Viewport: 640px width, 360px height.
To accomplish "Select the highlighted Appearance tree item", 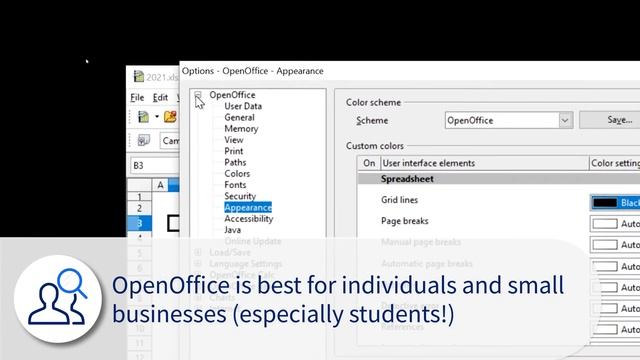I will pos(248,207).
